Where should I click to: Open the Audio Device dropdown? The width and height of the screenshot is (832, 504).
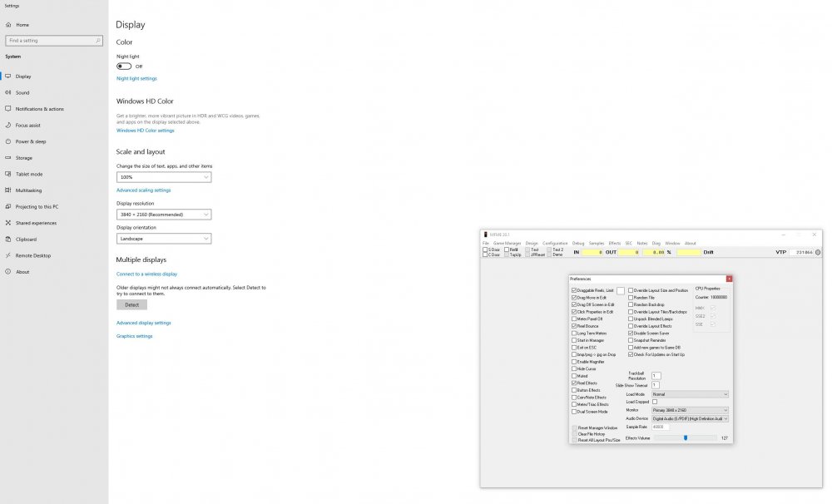pyautogui.click(x=690, y=418)
